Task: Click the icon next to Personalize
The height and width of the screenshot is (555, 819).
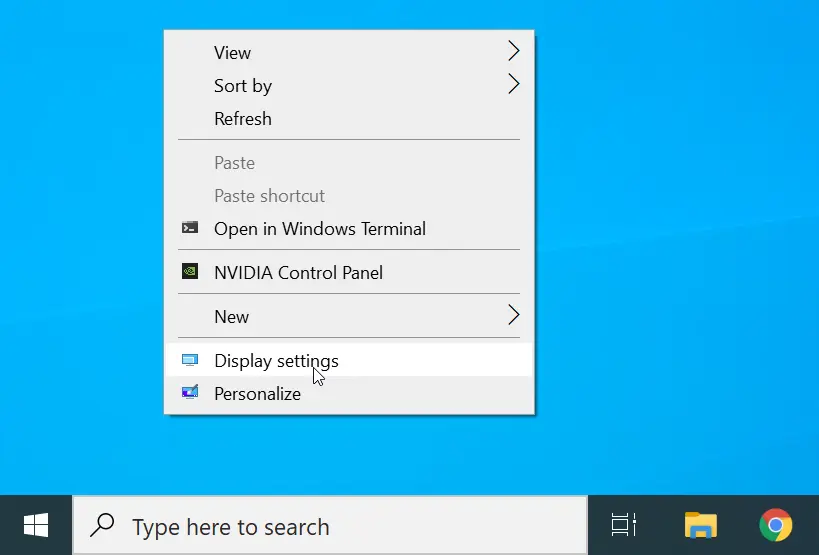Action: pos(189,393)
